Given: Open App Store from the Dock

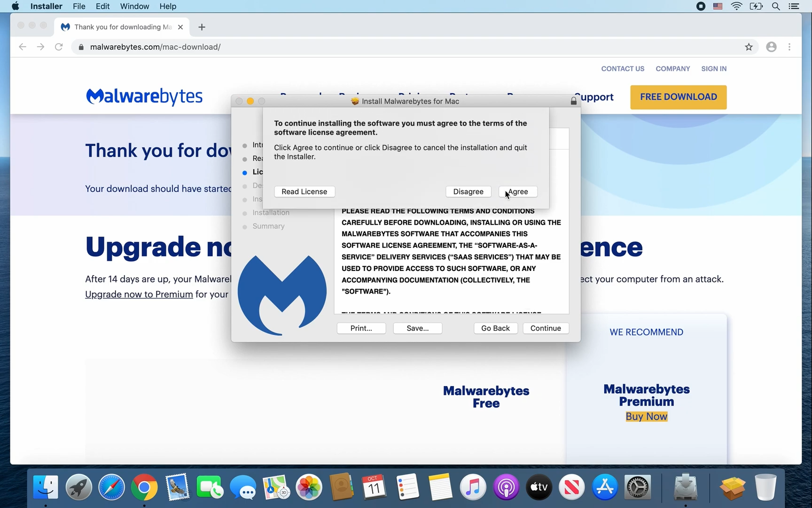Looking at the screenshot, I should (x=605, y=487).
